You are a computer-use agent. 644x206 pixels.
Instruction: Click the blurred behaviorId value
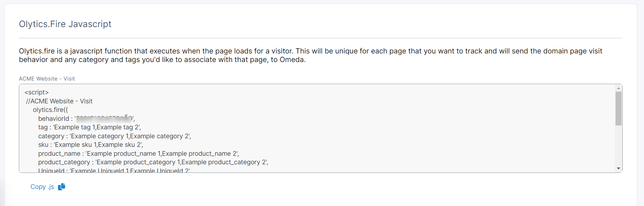tap(104, 119)
